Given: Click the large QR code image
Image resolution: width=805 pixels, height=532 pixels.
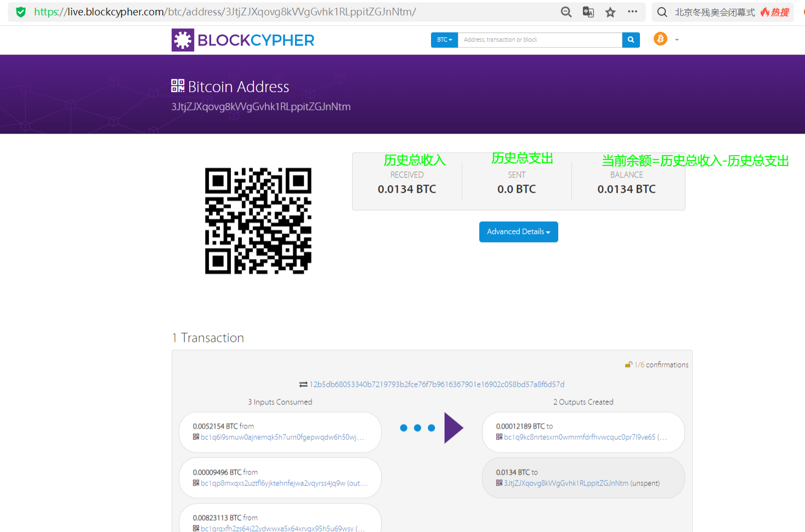Looking at the screenshot, I should (x=258, y=221).
